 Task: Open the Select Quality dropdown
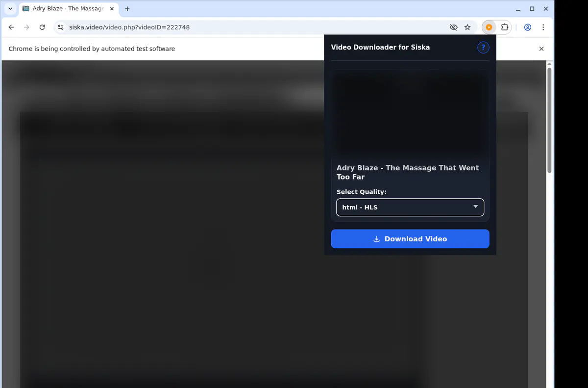tap(410, 207)
